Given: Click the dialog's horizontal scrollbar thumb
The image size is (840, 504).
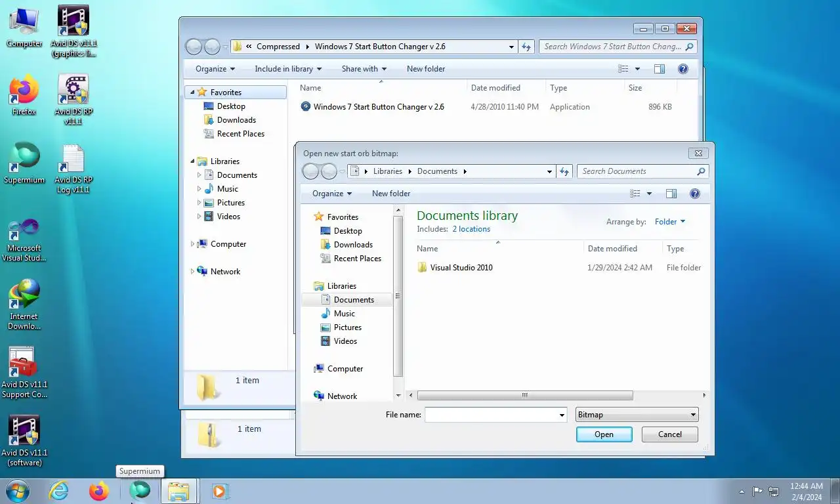Looking at the screenshot, I should (525, 395).
